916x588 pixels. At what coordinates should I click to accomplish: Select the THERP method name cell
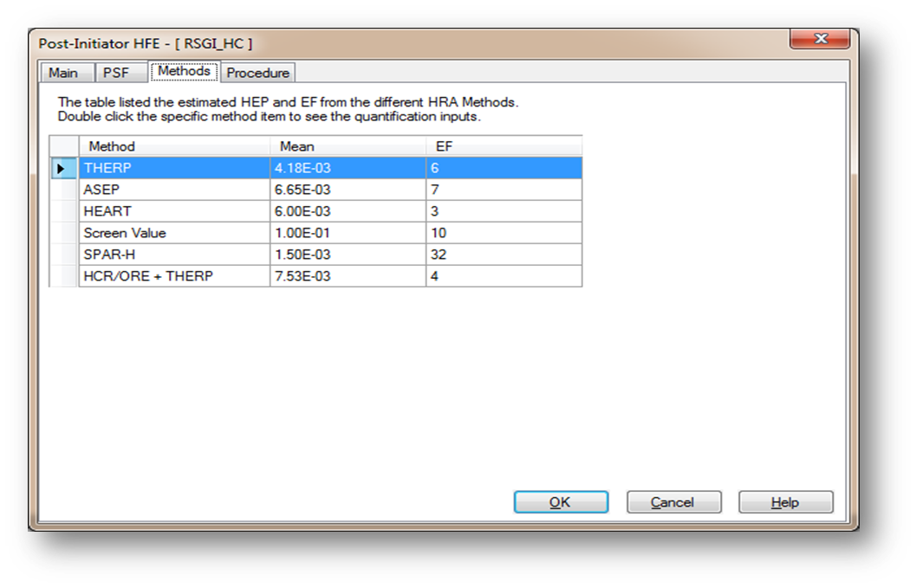pyautogui.click(x=173, y=168)
